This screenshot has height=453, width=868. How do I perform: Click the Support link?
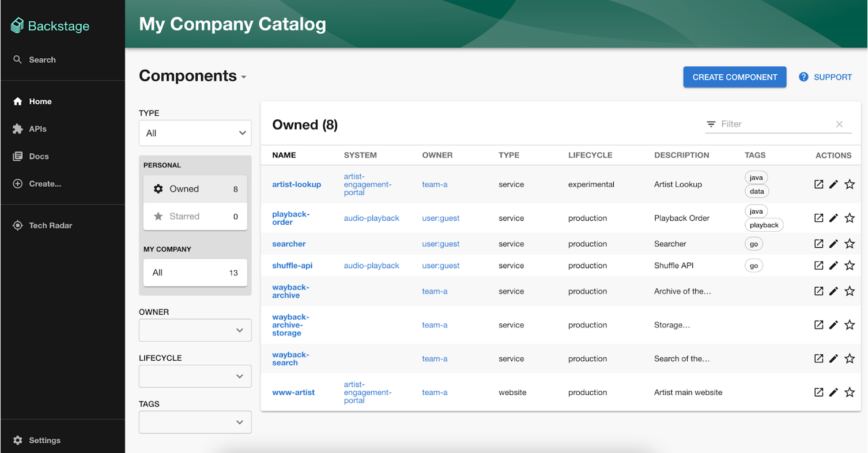[x=825, y=77]
